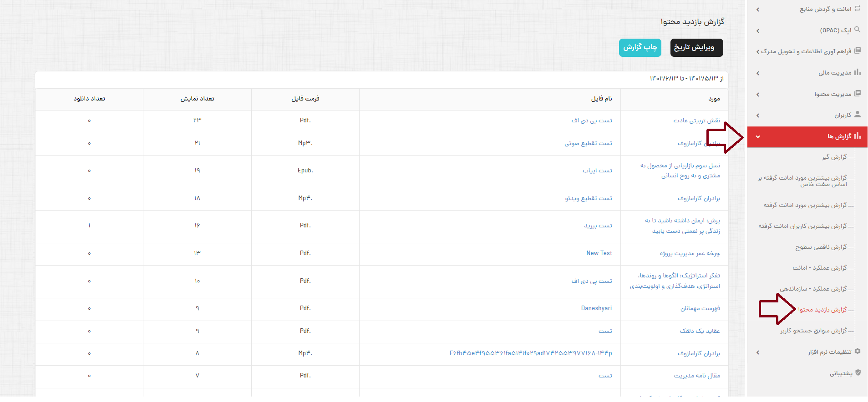Click the فرمت فایل column header
Screen dimensions: 868x402
[305, 99]
